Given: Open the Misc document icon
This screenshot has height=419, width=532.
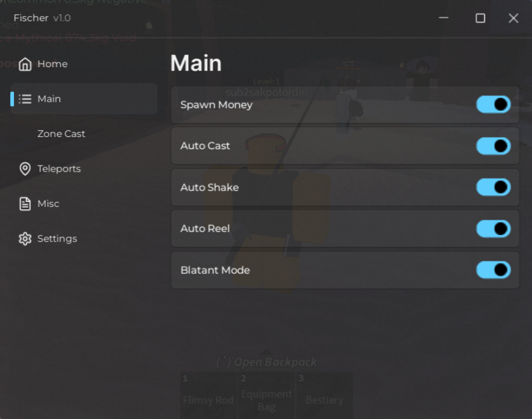Looking at the screenshot, I should point(25,204).
